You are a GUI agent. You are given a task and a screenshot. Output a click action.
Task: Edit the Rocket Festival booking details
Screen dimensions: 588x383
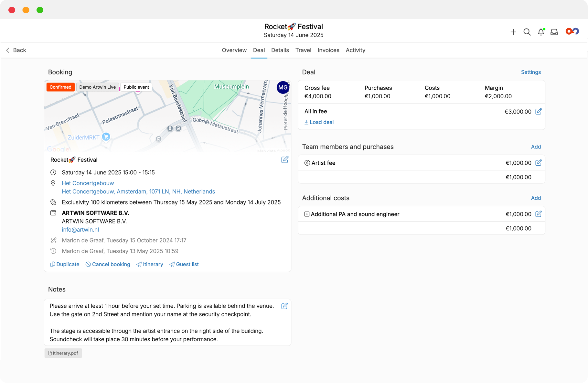284,160
